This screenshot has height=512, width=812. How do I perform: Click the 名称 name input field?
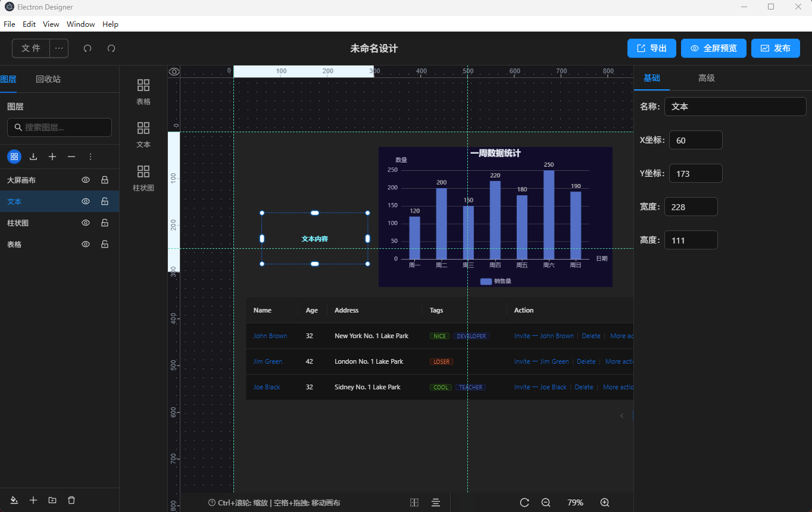point(735,107)
